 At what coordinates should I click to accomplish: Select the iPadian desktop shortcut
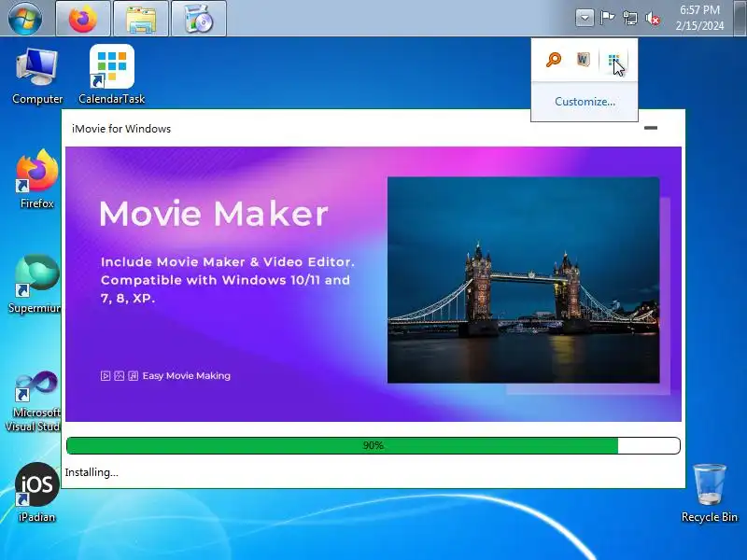click(x=36, y=493)
